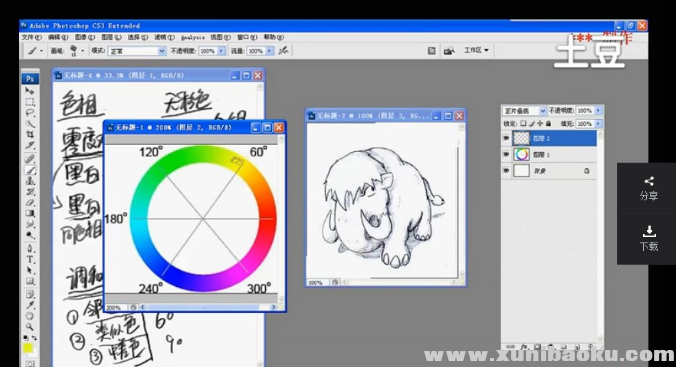
Task: Toggle lock position in Layers panel
Action: tap(540, 123)
